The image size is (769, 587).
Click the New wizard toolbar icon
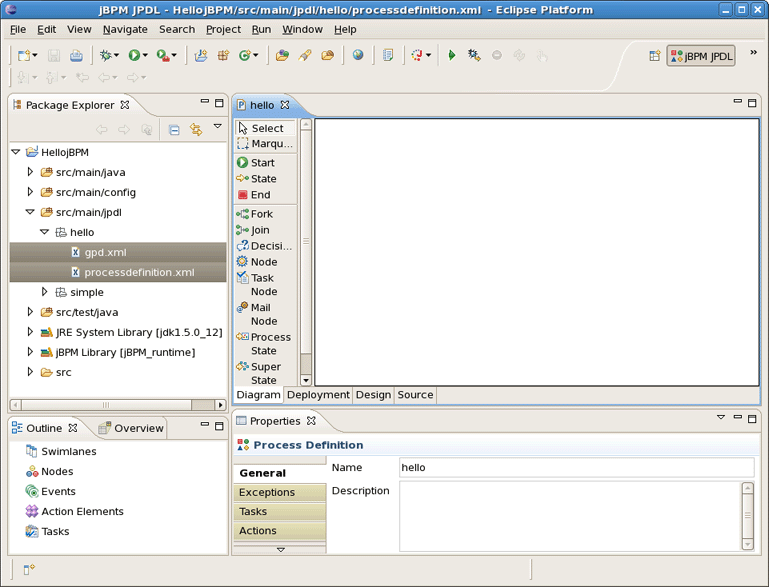(x=24, y=55)
